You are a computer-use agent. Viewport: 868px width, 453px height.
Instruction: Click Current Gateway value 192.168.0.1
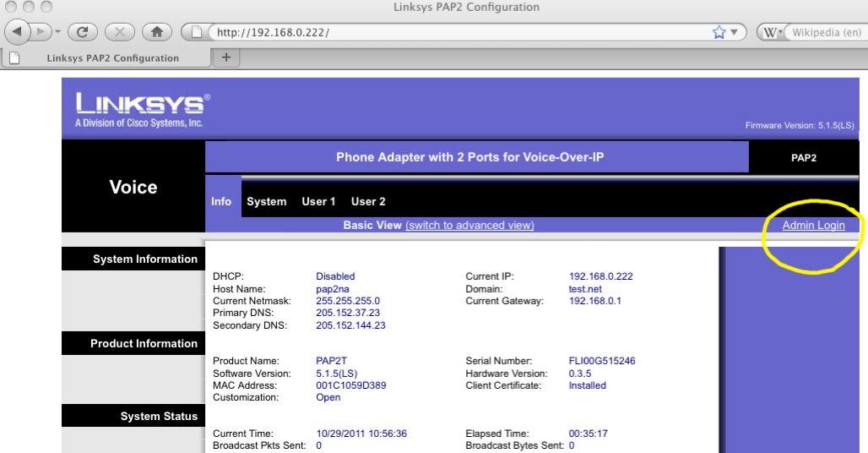click(595, 301)
